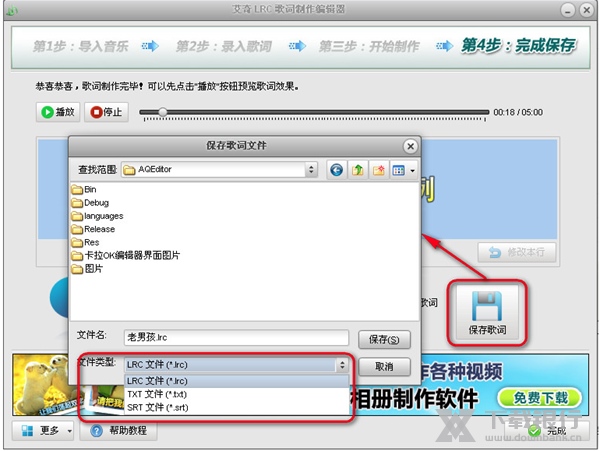Click step 1 导入音乐 in the wizard bar
This screenshot has width=600, height=451.
80,47
